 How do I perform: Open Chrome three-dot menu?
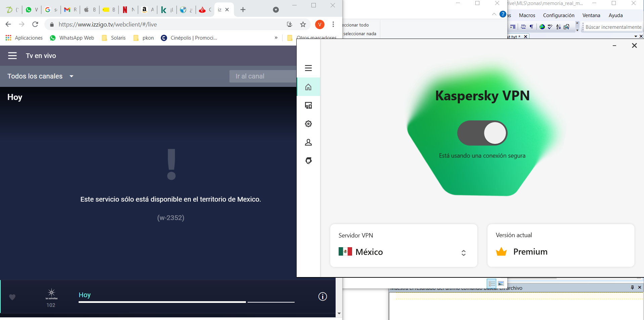[333, 24]
